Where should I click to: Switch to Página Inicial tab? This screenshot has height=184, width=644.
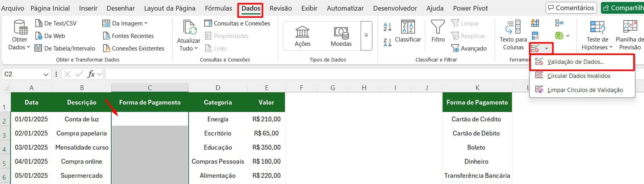[x=50, y=8]
